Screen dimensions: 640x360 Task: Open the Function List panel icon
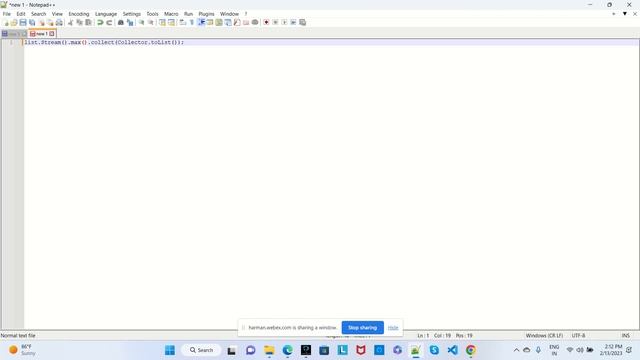237,22
